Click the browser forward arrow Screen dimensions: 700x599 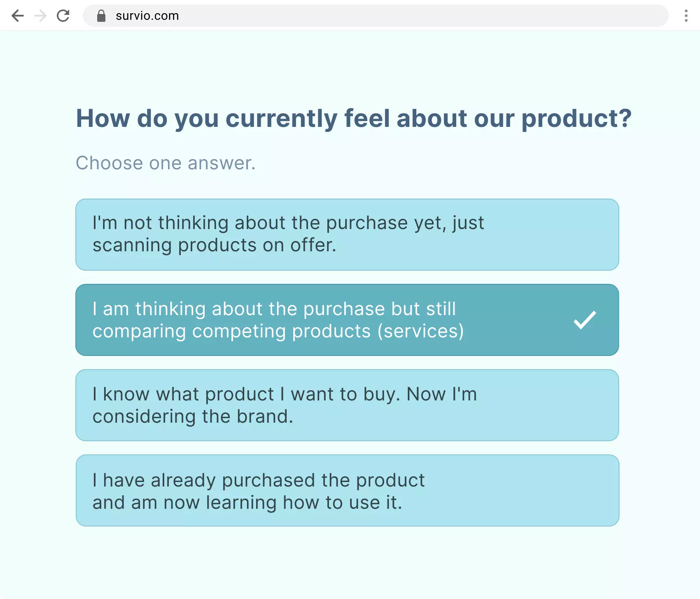40,16
